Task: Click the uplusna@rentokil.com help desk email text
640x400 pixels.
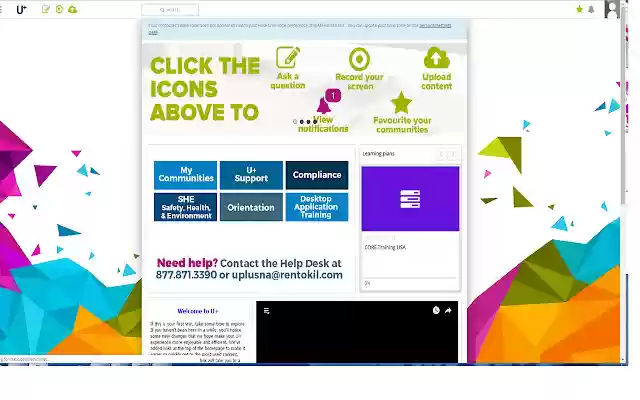Action: point(287,275)
